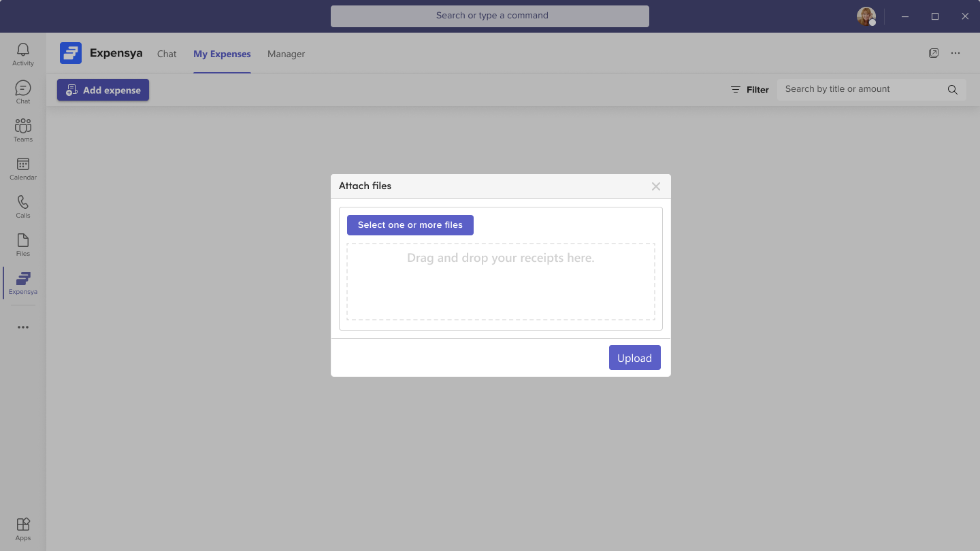Open the Filter options

click(x=749, y=90)
